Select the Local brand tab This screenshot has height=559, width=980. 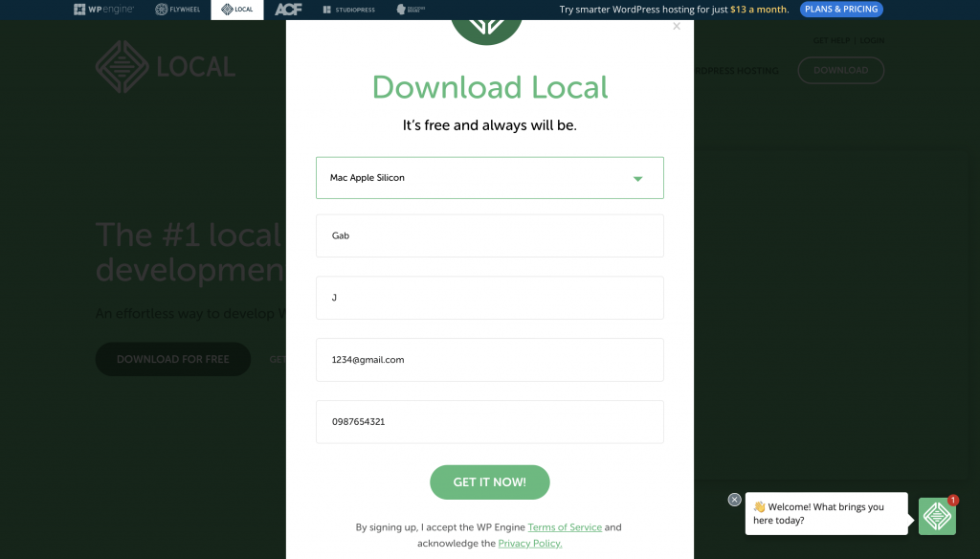tap(237, 10)
